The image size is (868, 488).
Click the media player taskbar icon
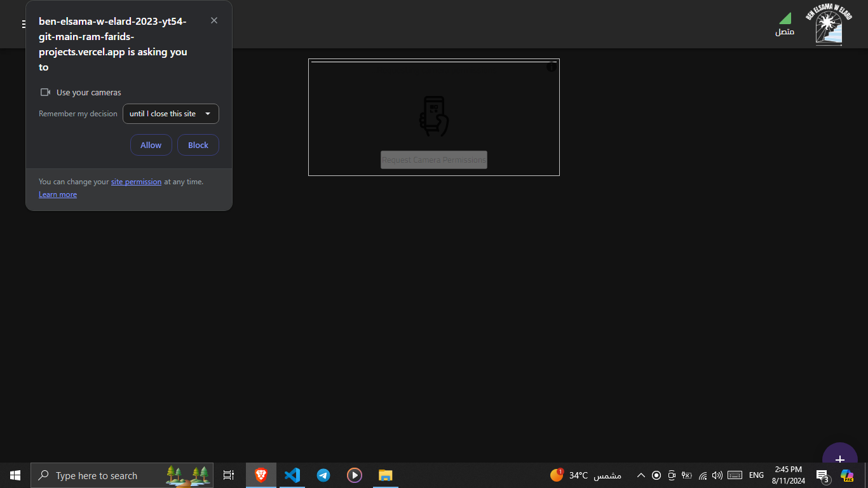(x=355, y=475)
